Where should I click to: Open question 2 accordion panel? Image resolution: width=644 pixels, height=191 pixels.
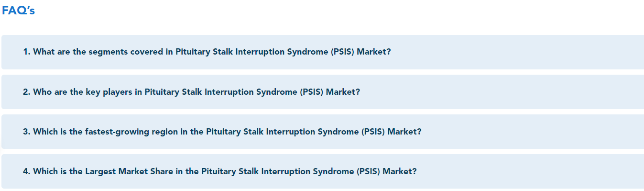pos(323,92)
